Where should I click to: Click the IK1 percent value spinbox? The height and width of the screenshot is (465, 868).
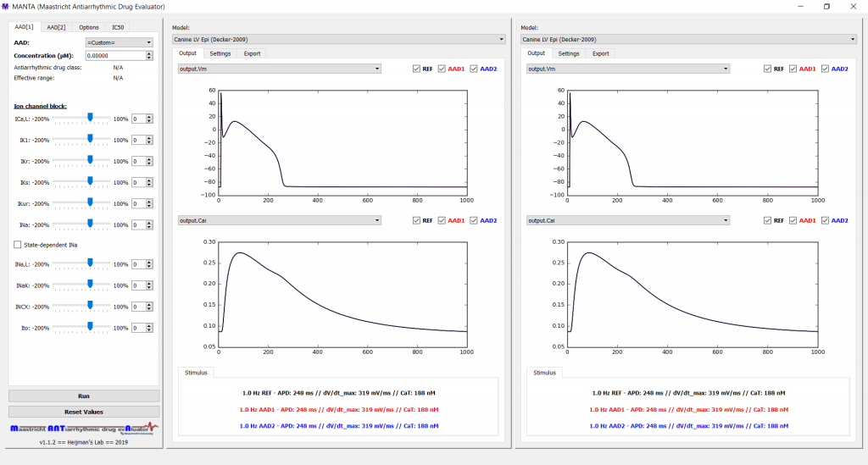142,140
